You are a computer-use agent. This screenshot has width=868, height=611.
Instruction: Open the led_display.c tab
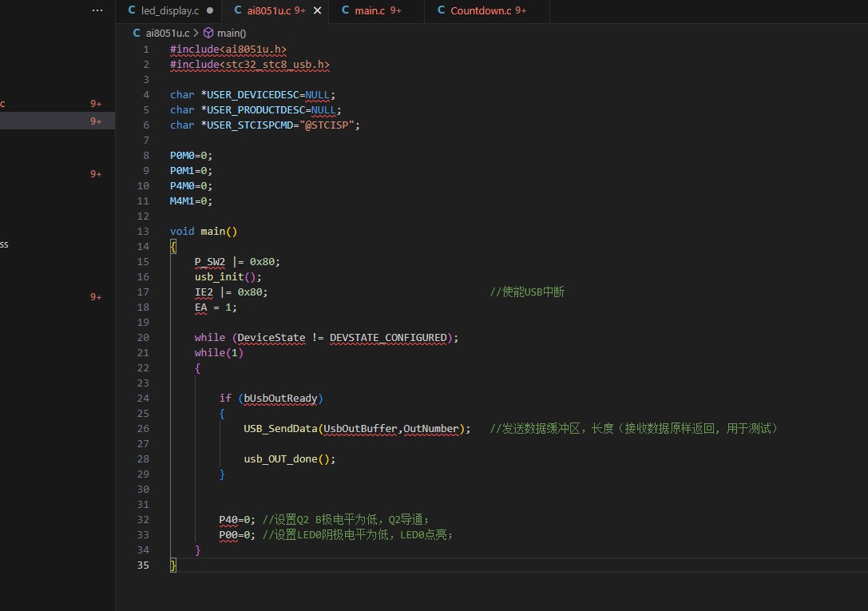169,10
